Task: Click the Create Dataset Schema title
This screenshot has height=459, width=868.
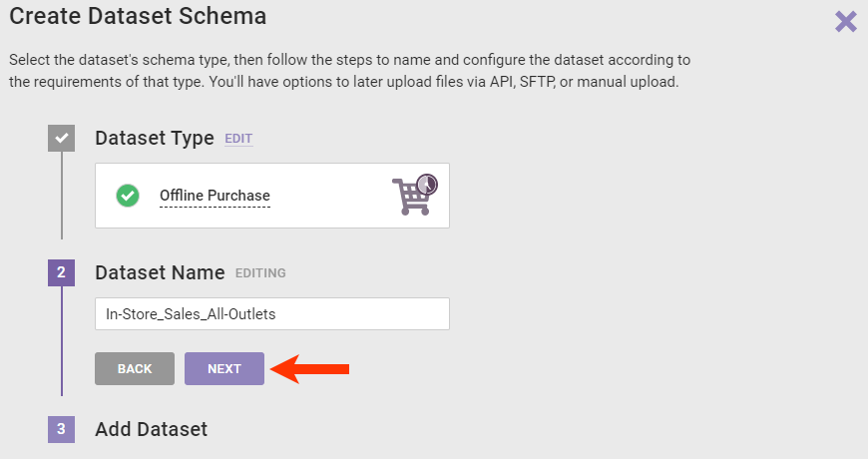Action: pyautogui.click(x=138, y=16)
